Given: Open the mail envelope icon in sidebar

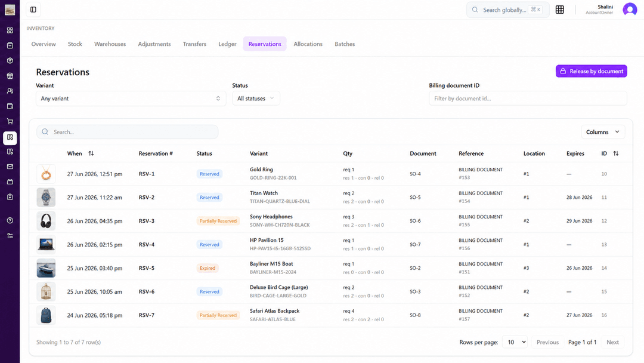Looking at the screenshot, I should (10, 167).
